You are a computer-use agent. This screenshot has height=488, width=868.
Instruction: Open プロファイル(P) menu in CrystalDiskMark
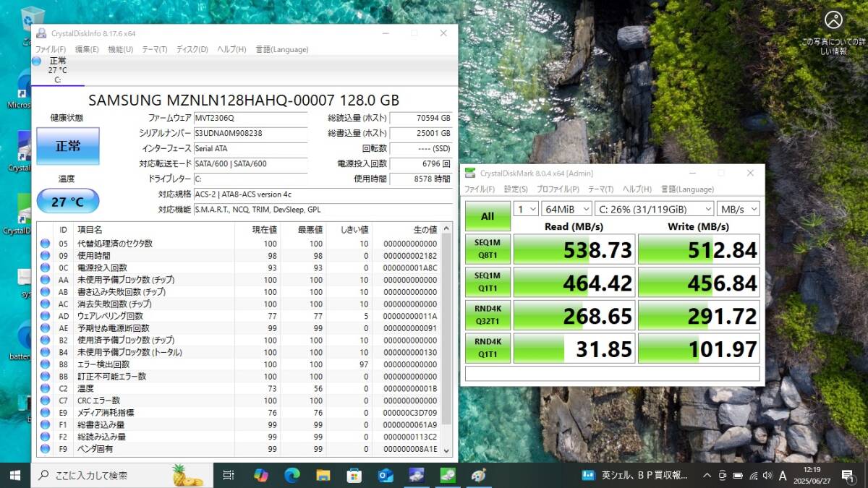pyautogui.click(x=557, y=189)
